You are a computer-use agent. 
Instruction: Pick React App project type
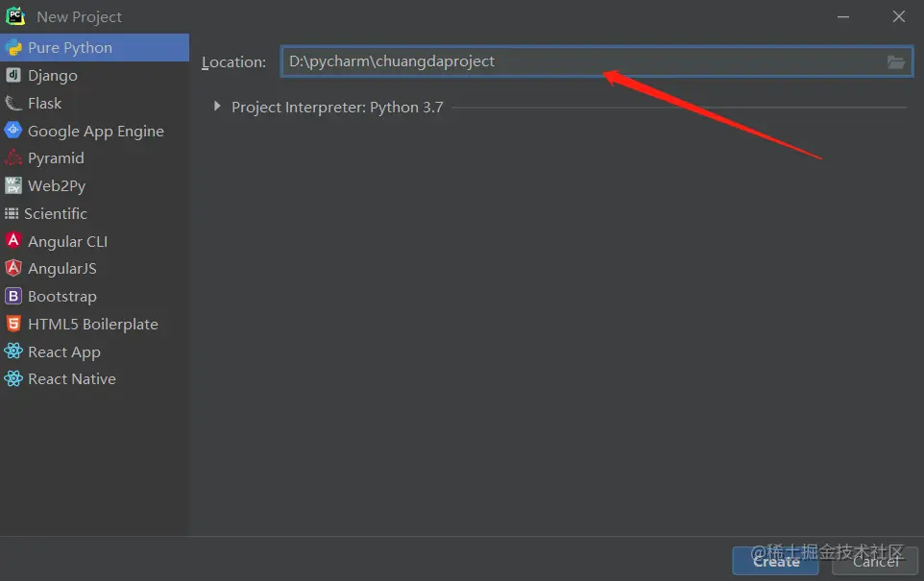click(63, 351)
